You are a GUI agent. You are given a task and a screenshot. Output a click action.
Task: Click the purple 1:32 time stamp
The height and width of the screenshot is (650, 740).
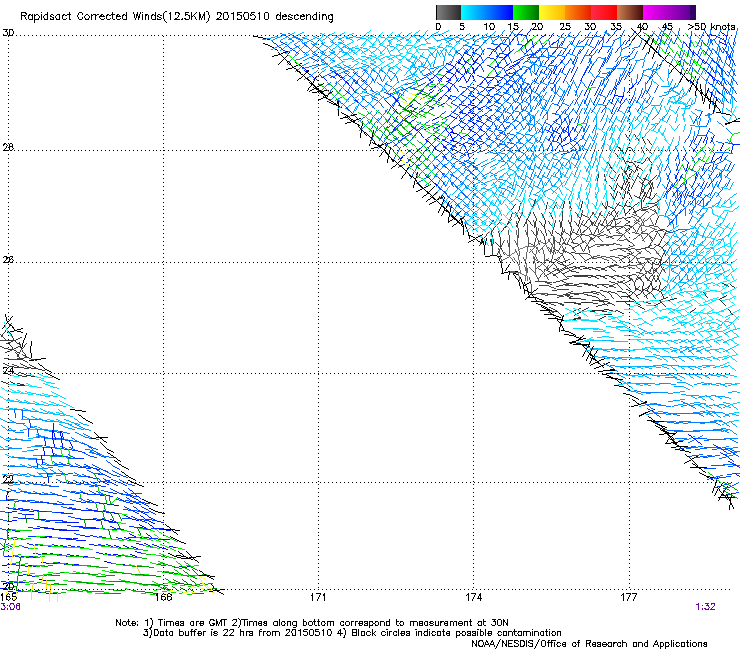(706, 607)
